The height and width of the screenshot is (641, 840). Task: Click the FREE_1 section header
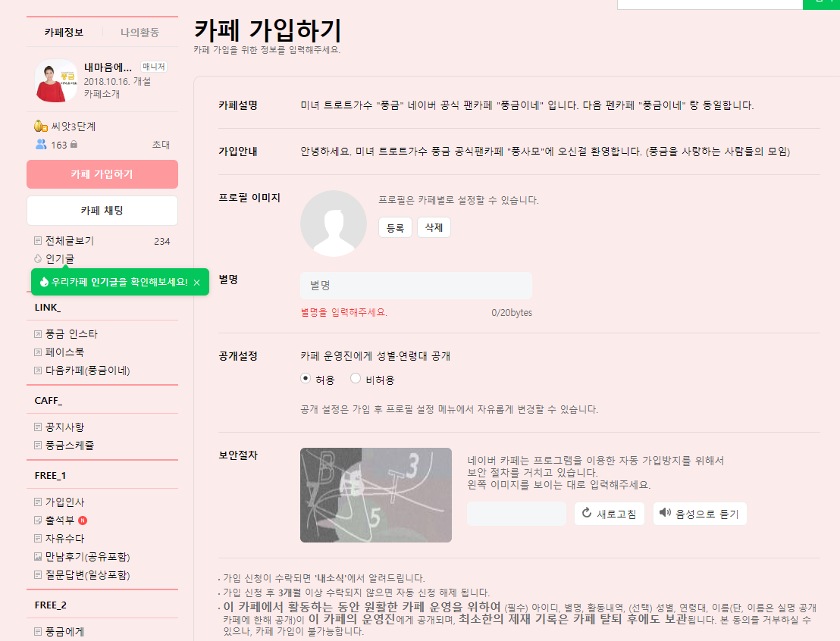point(50,476)
